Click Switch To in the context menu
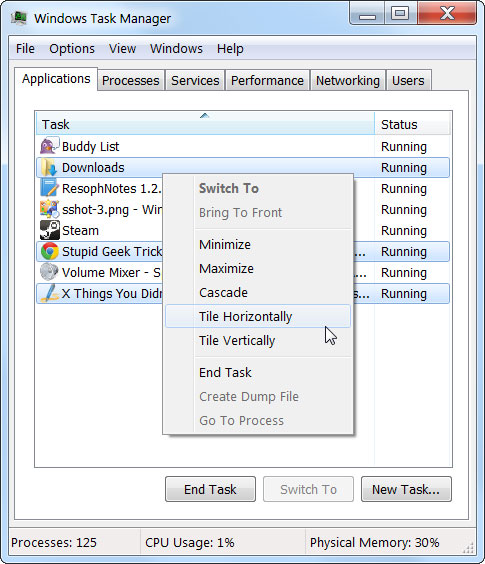This screenshot has width=485, height=564. [x=258, y=188]
